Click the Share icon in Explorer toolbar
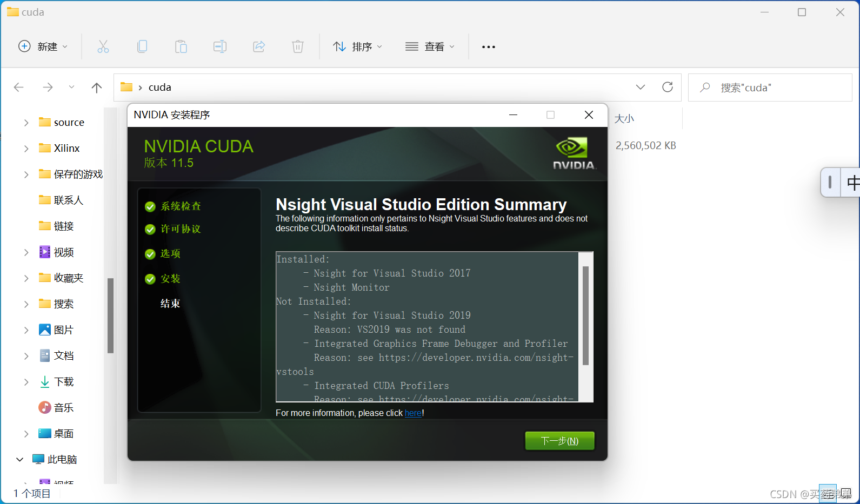Screen dimensions: 860x504 click(259, 46)
